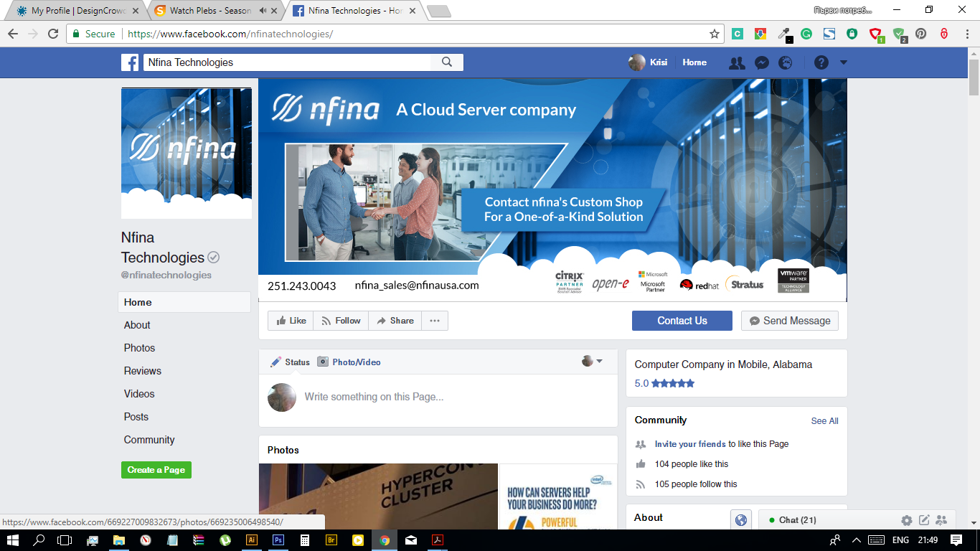980x551 pixels.
Task: Click the Facebook search field
Action: 287,62
